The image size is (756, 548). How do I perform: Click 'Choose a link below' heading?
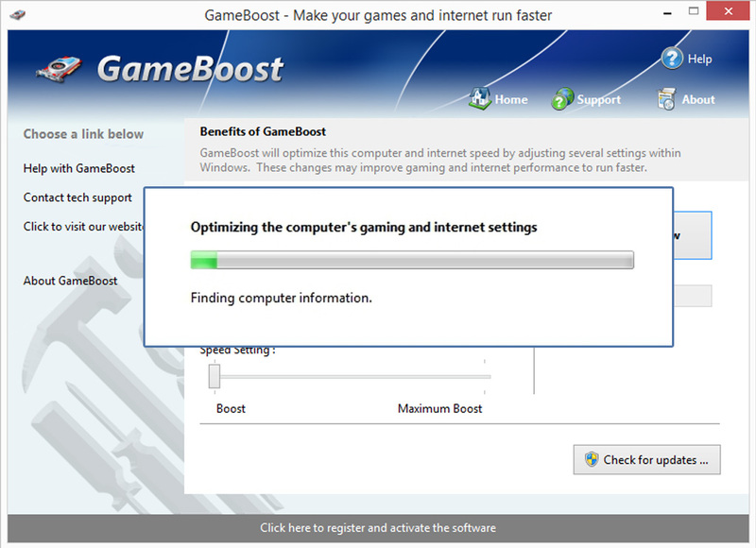[x=83, y=134]
